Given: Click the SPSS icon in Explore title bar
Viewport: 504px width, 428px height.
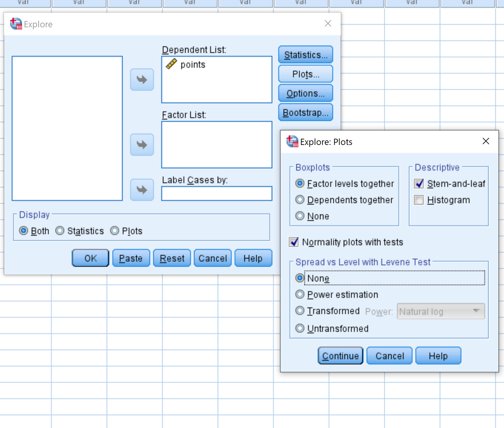Looking at the screenshot, I should [16, 24].
